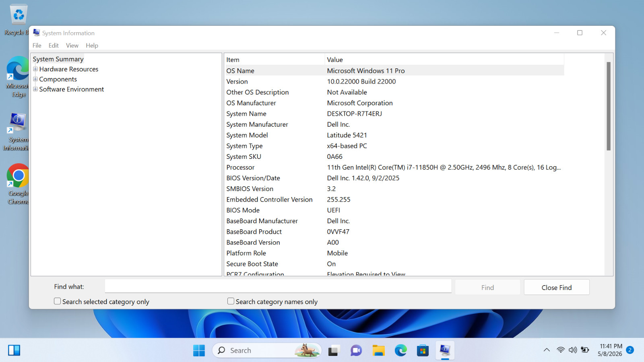Open the Google Chrome desktop shortcut
Screen dimensions: 644x362
pyautogui.click(x=18, y=184)
